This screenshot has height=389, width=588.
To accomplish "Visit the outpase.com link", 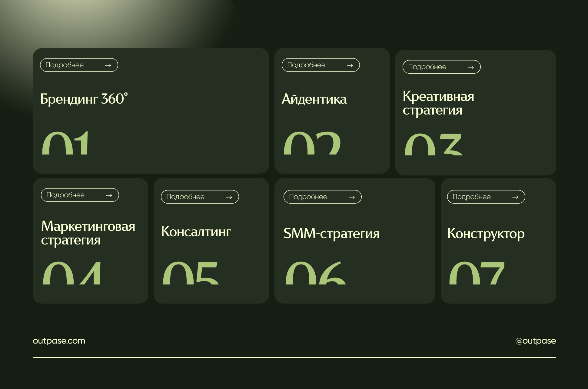I will (x=59, y=341).
